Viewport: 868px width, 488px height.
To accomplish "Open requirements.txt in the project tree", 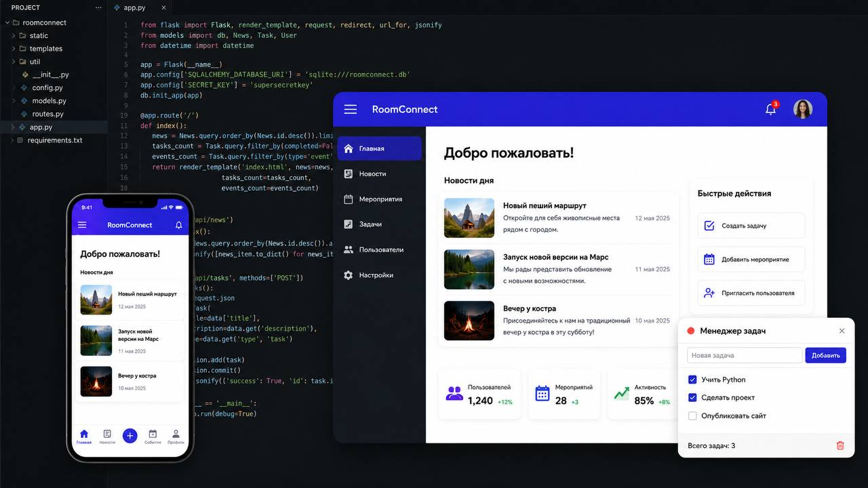I will [x=54, y=140].
